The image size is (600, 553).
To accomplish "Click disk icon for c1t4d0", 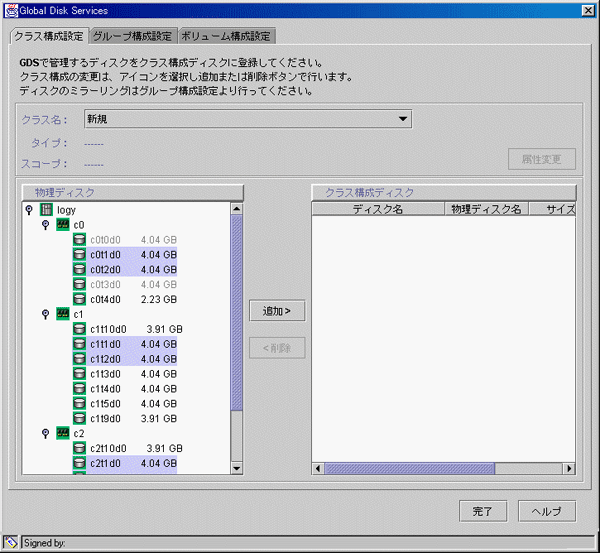I will click(x=79, y=389).
